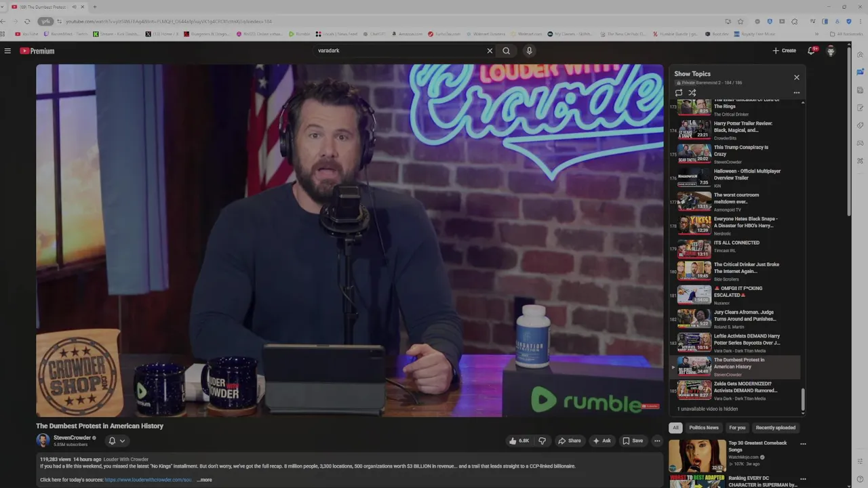Viewport: 868px width, 488px height.
Task: Open 'Jury Clears Afroman' video
Action: tap(735, 319)
